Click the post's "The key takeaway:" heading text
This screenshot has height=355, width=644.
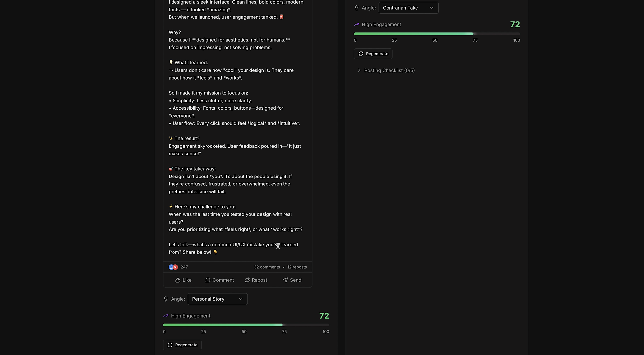click(x=195, y=169)
